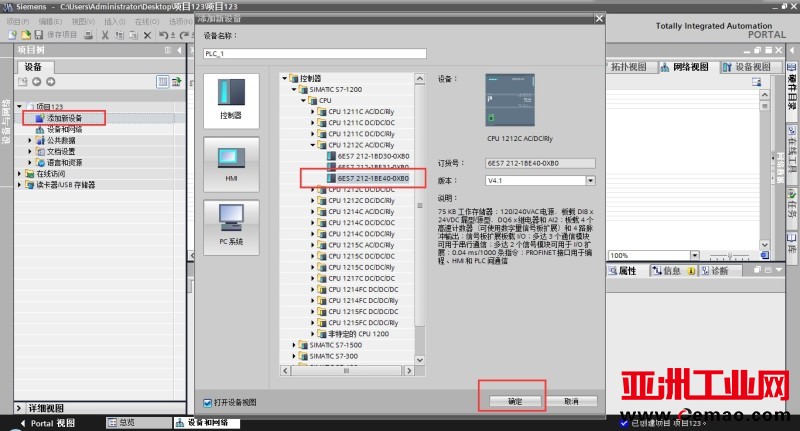The width and height of the screenshot is (800, 431).
Task: Switch to 网络视图 network tab
Action: 686,67
